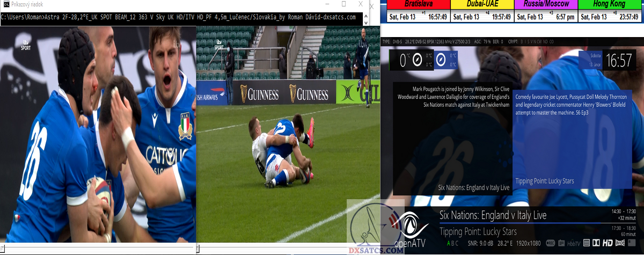The image size is (644, 255).
Task: Click the REC recording indicator icon
Action: (x=550, y=243)
